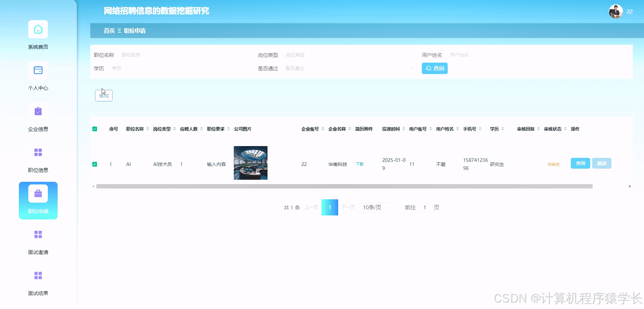This screenshot has height=309, width=644.
Task: Open 系统首页 via the home icon
Action: point(38,30)
